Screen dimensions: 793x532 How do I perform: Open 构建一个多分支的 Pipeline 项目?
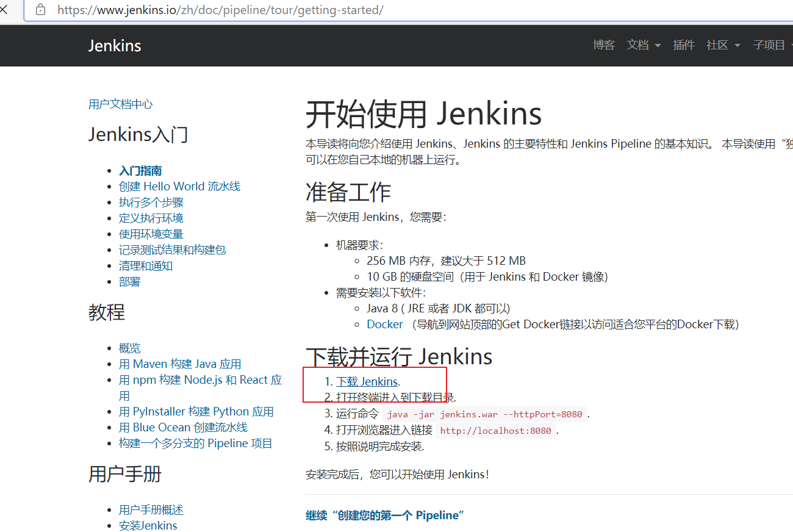tap(196, 444)
